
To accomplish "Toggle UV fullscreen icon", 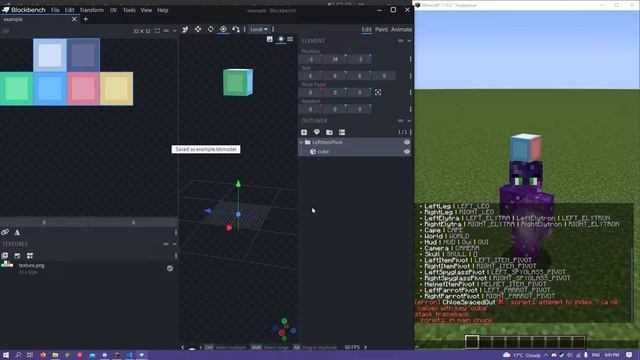I will tap(157, 31).
